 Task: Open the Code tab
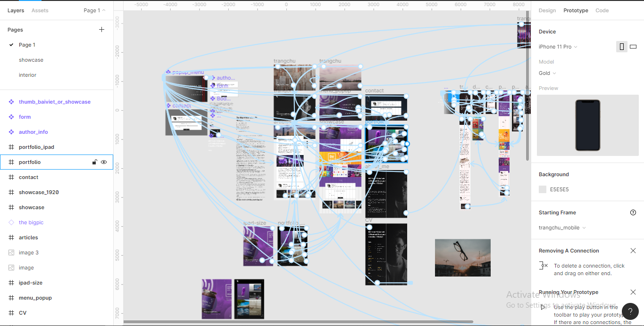pyautogui.click(x=602, y=10)
